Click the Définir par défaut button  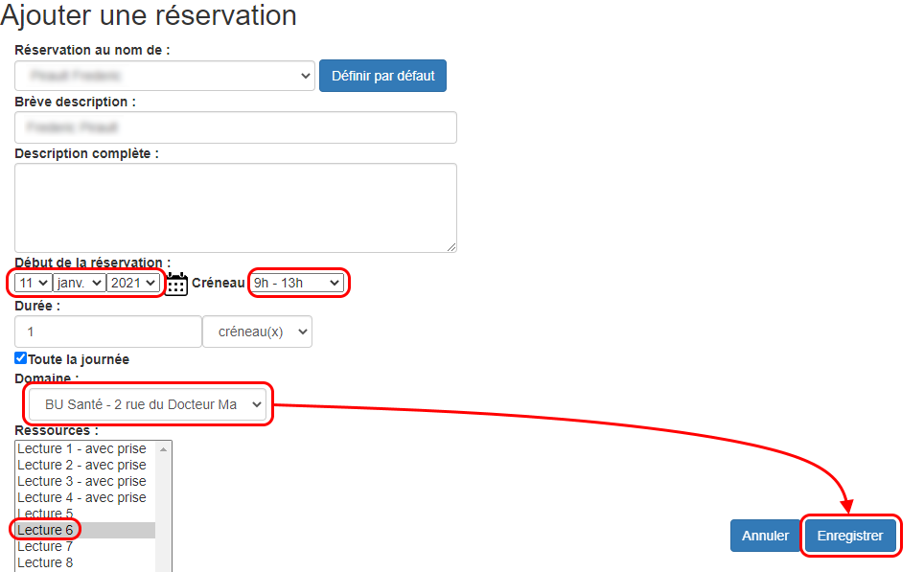[382, 76]
